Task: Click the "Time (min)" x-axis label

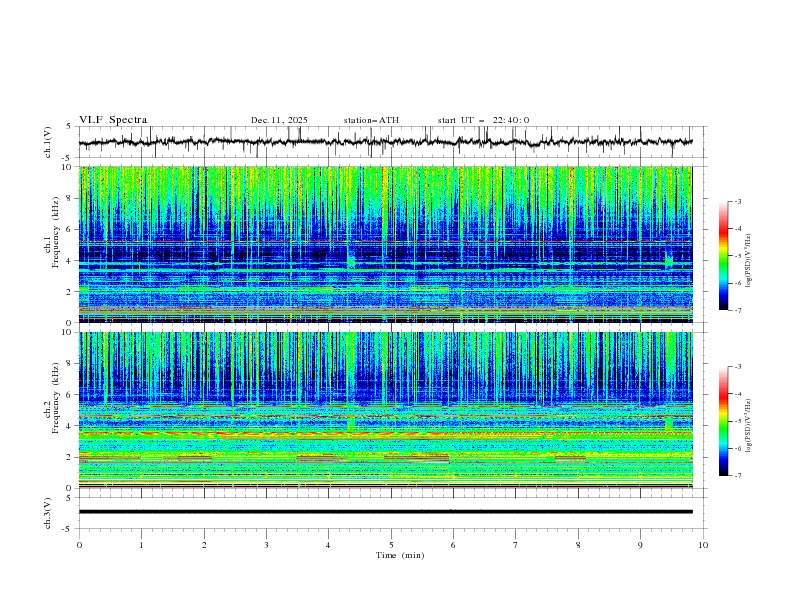Action: click(x=400, y=555)
